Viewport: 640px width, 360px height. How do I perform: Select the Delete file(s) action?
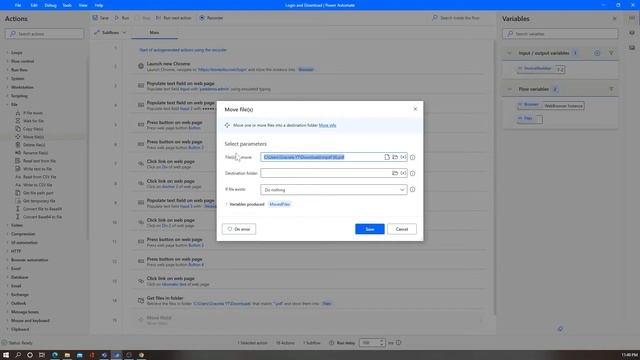34,145
